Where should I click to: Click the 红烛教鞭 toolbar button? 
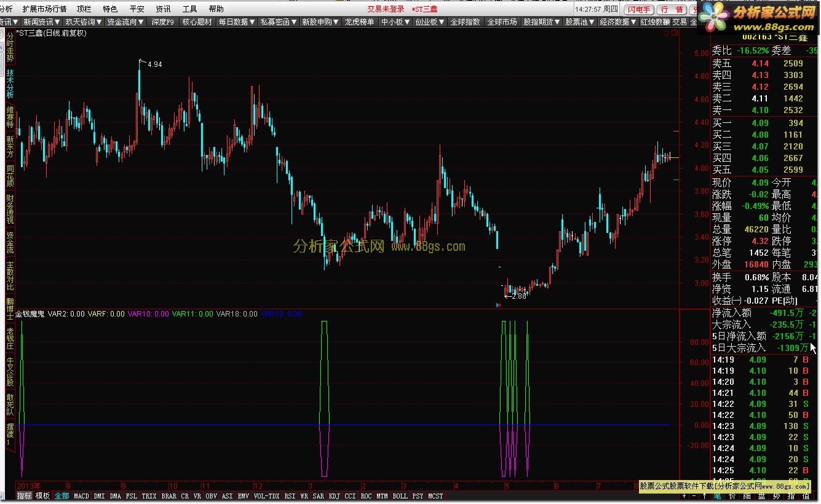click(655, 22)
